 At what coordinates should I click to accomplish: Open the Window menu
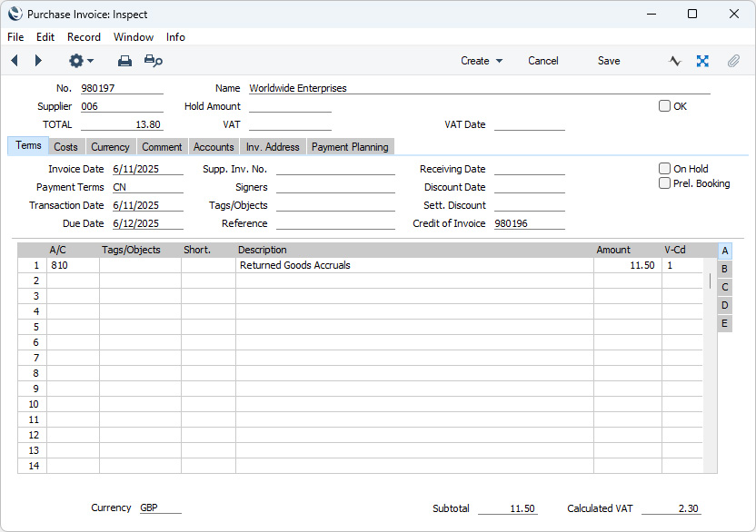tap(133, 37)
